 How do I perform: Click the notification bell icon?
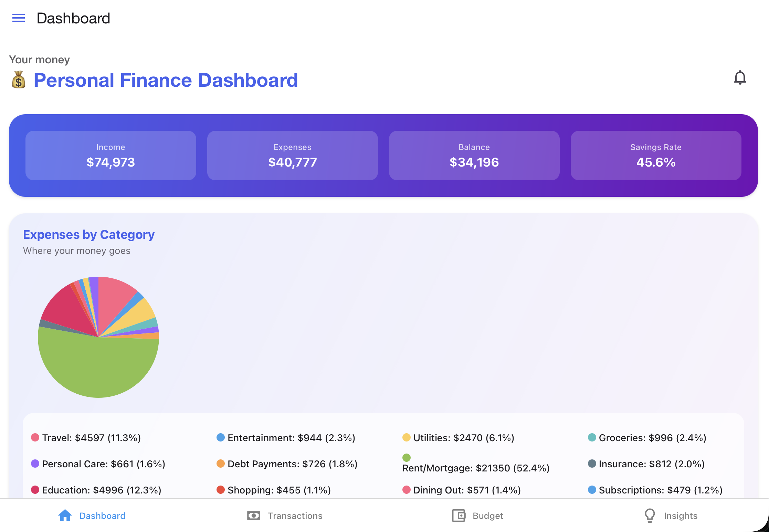pos(740,78)
